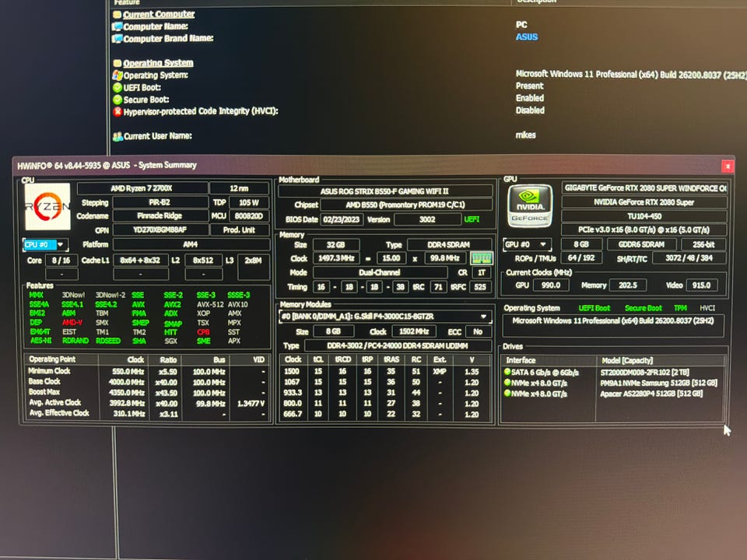
Task: Click the green check icon beside Secure Boot
Action: click(x=117, y=100)
